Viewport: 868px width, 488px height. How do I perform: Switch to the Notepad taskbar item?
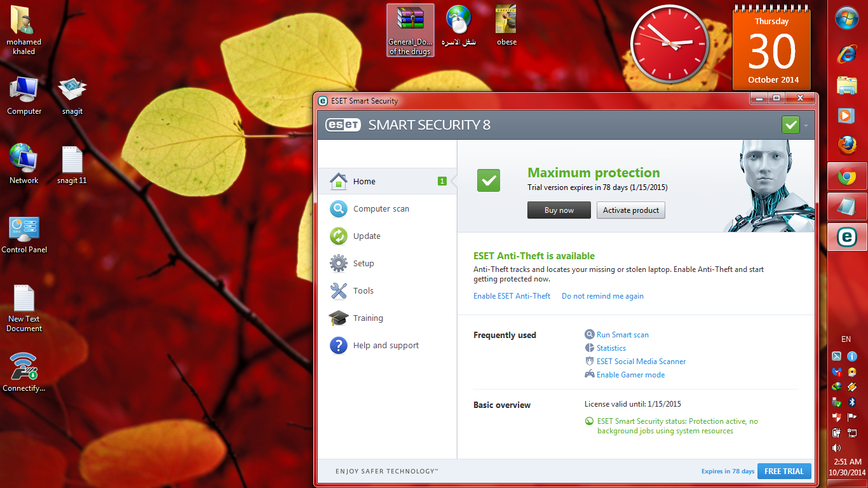(847, 207)
